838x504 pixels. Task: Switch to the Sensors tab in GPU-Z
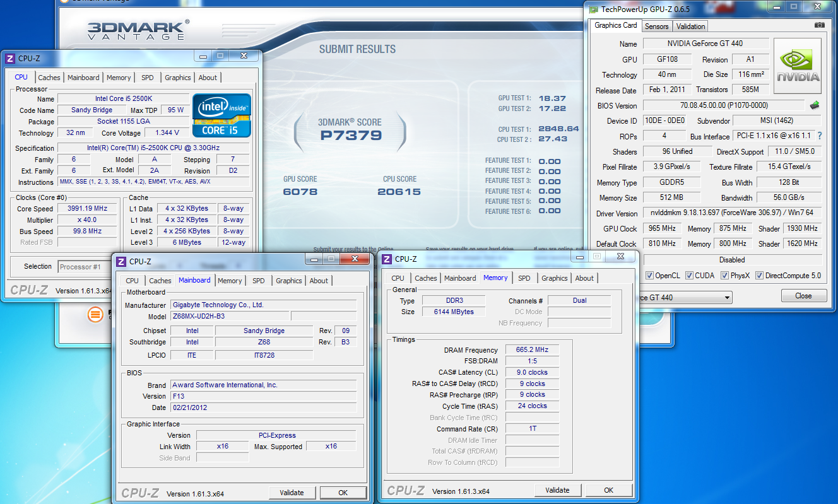[656, 26]
